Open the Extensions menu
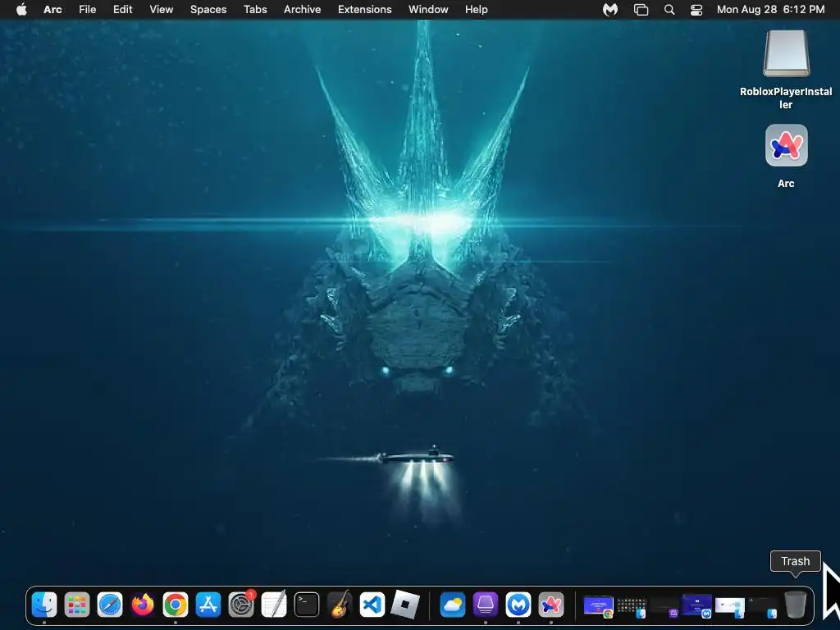The height and width of the screenshot is (630, 840). point(365,9)
